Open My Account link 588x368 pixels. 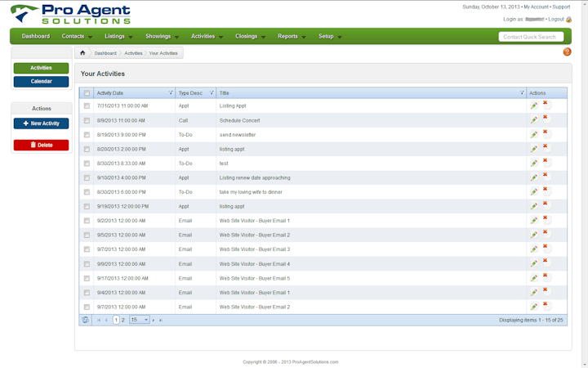click(x=536, y=7)
